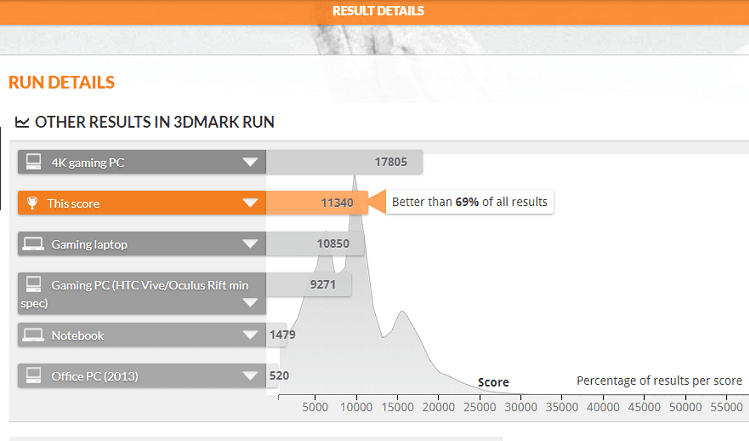Click the 9271 score value
The width and height of the screenshot is (749, 441).
click(323, 284)
